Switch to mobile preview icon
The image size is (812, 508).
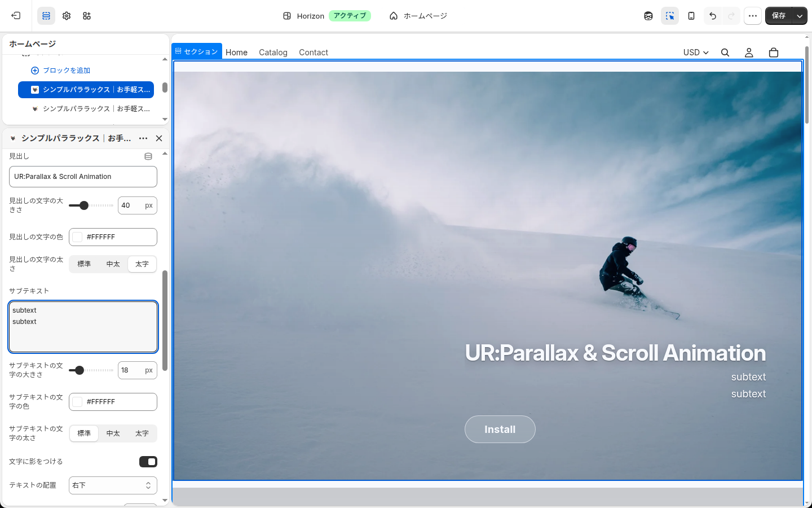[x=691, y=16]
